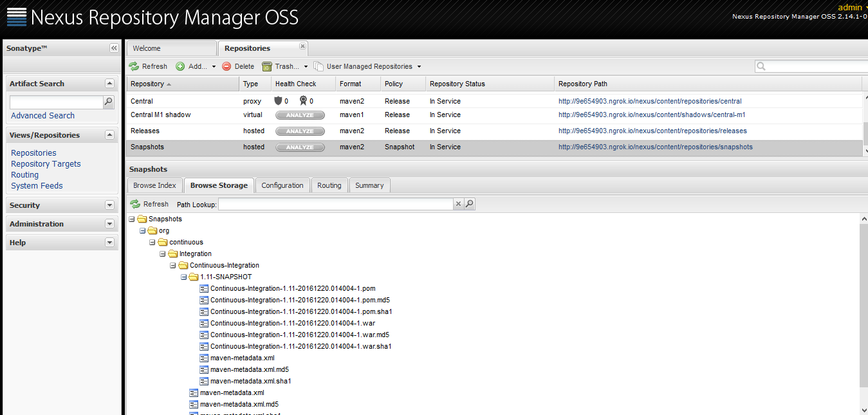Viewport: 868px width, 415px height.
Task: Open the Add... repository menu
Action: tap(196, 66)
